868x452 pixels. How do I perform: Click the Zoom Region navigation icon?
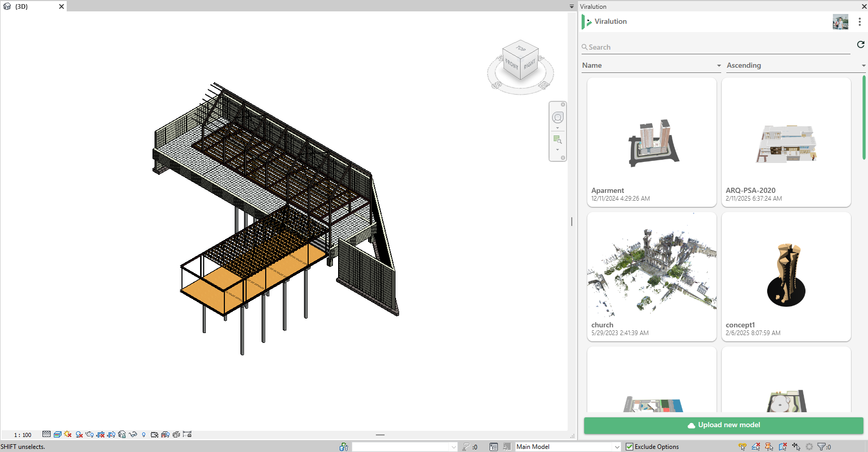(557, 139)
